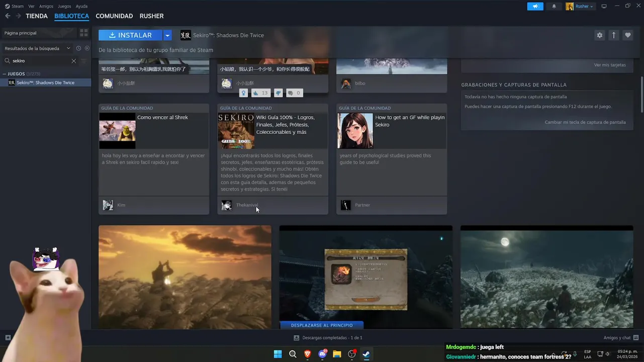Image resolution: width=644 pixels, height=362 pixels.
Task: Open author bilbo's profile
Action: pos(360,83)
